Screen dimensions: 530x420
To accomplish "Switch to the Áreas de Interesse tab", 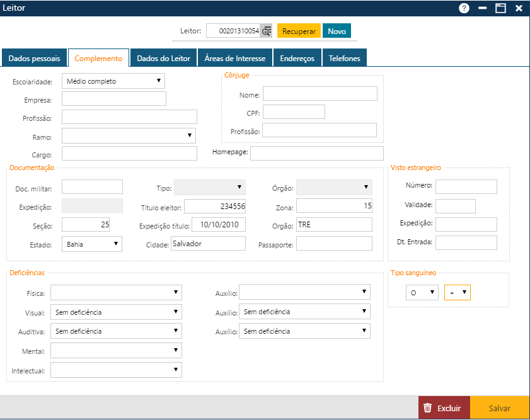I will tap(234, 57).
